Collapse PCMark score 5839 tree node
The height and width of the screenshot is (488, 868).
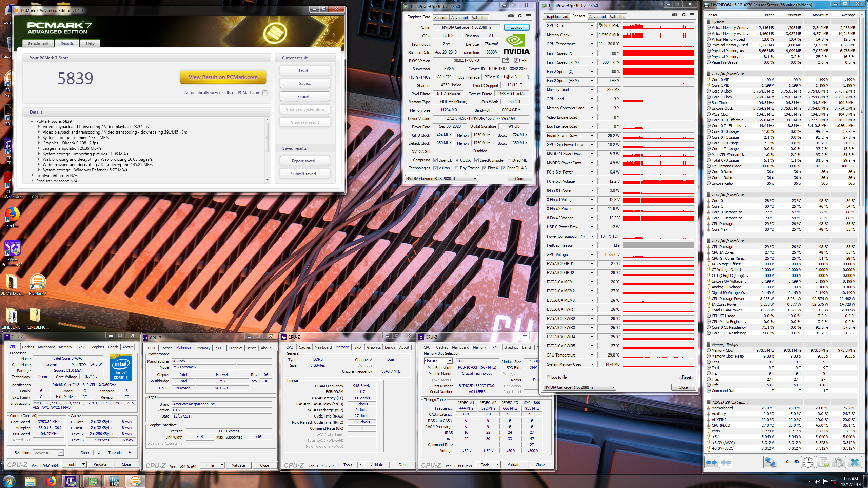[x=32, y=121]
